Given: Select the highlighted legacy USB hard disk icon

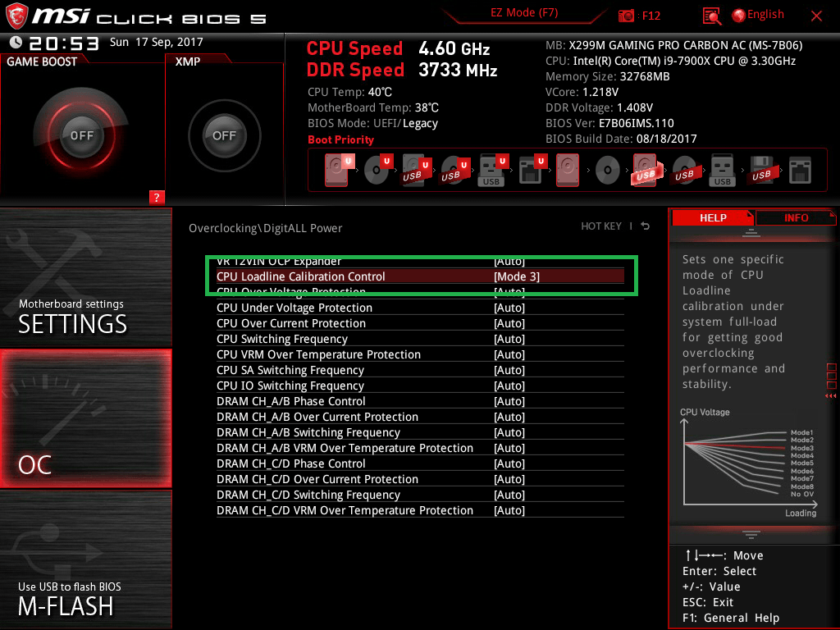Looking at the screenshot, I should pos(646,170).
